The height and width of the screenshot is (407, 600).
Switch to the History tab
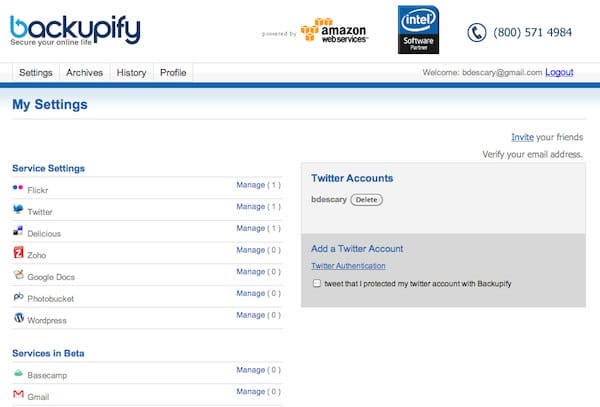tap(131, 73)
